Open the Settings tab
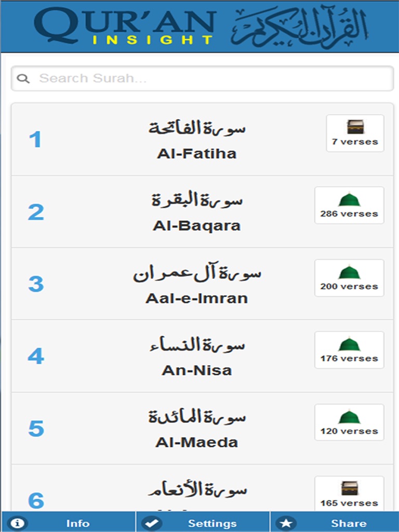Viewport: 399px width, 532px height. tap(212, 523)
